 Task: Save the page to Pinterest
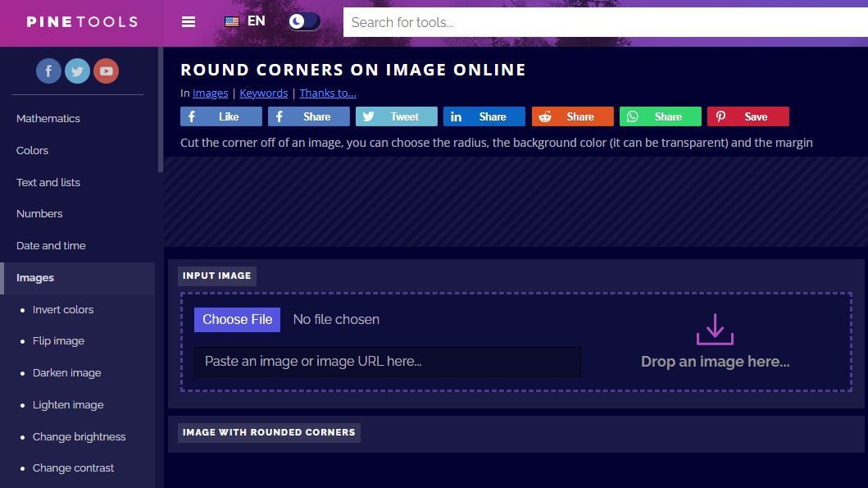(748, 117)
